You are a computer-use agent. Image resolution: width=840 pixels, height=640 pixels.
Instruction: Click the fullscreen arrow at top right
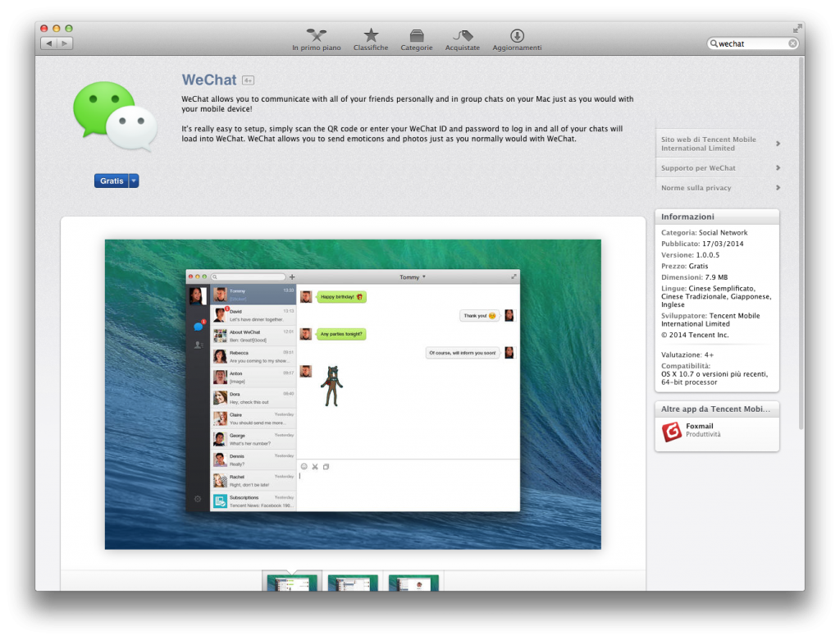pyautogui.click(x=797, y=27)
